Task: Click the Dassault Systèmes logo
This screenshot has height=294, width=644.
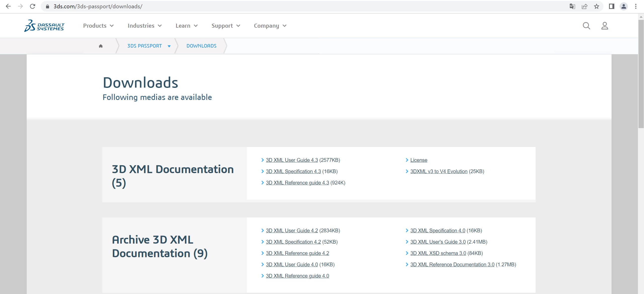Action: (x=44, y=26)
